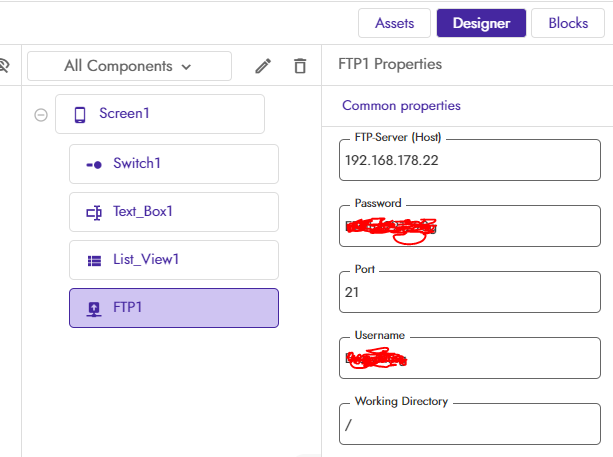This screenshot has height=457, width=613.
Task: Click the FTP1 component icon
Action: pos(94,308)
